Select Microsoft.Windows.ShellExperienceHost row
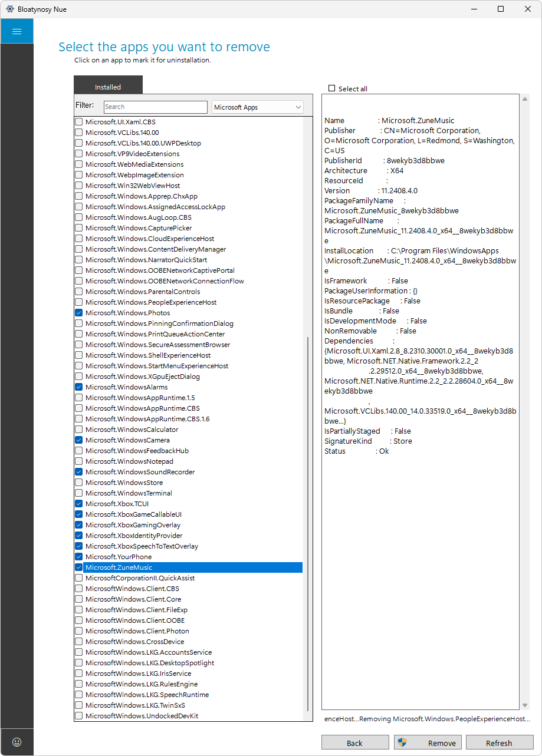 coord(188,355)
